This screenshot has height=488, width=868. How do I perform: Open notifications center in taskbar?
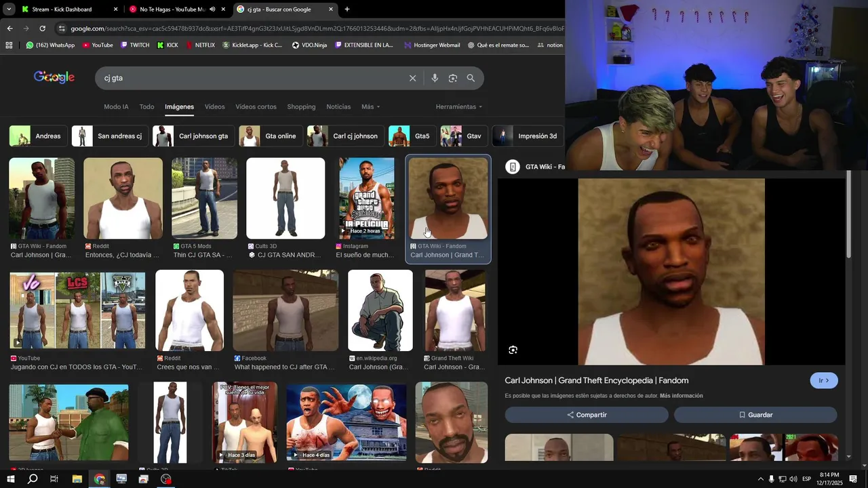853,479
